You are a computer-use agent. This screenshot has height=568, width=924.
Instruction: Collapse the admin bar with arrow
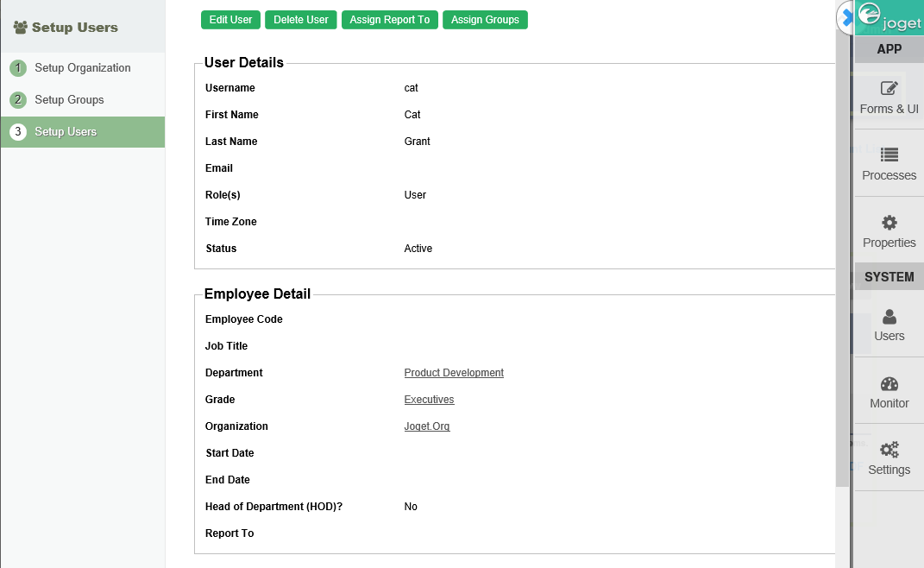click(x=845, y=17)
